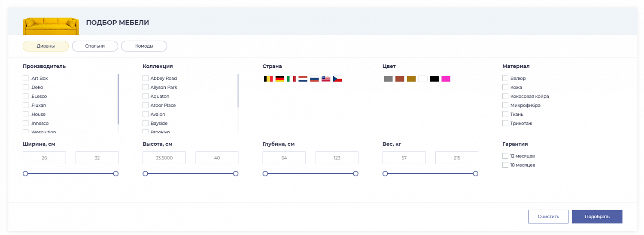Click the right handle of Ширина slider

[116, 174]
